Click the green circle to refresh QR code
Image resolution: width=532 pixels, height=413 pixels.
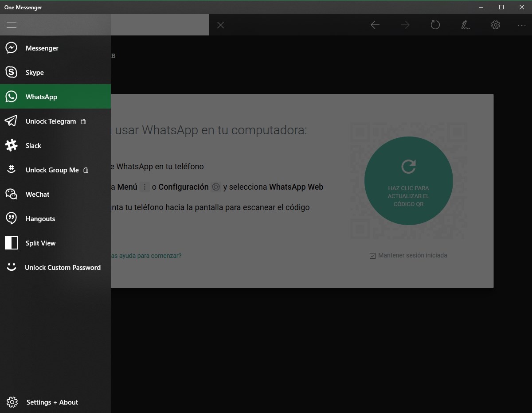pos(408,181)
